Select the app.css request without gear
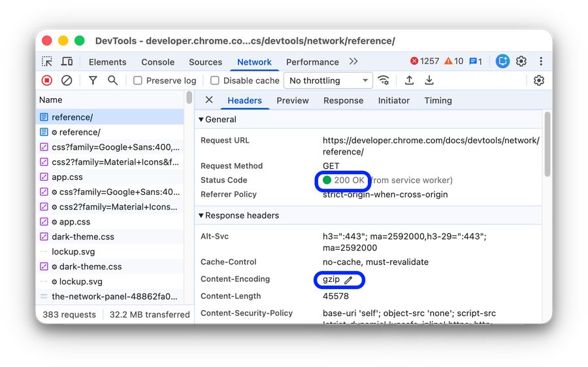Image resolution: width=588 pixels, height=367 pixels. (x=110, y=177)
